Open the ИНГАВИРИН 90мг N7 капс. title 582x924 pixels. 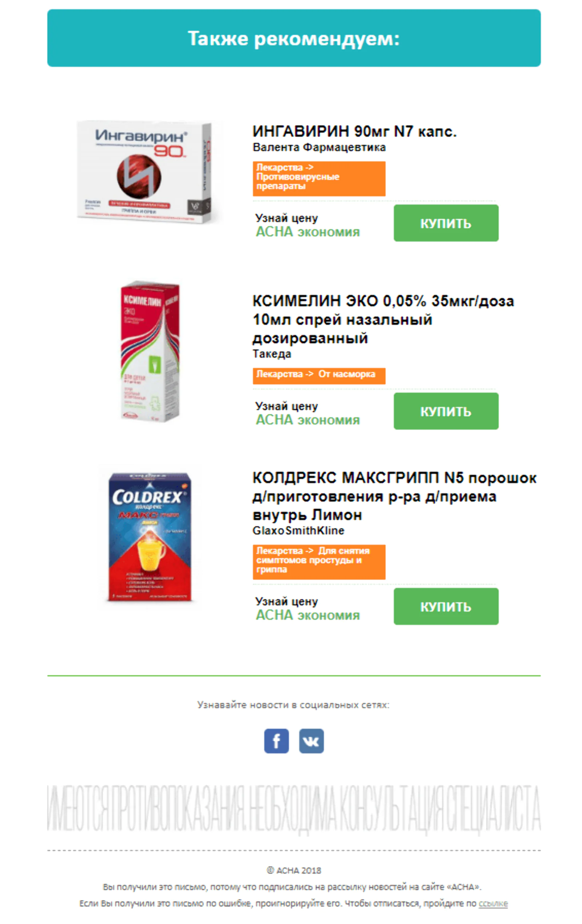(x=354, y=132)
